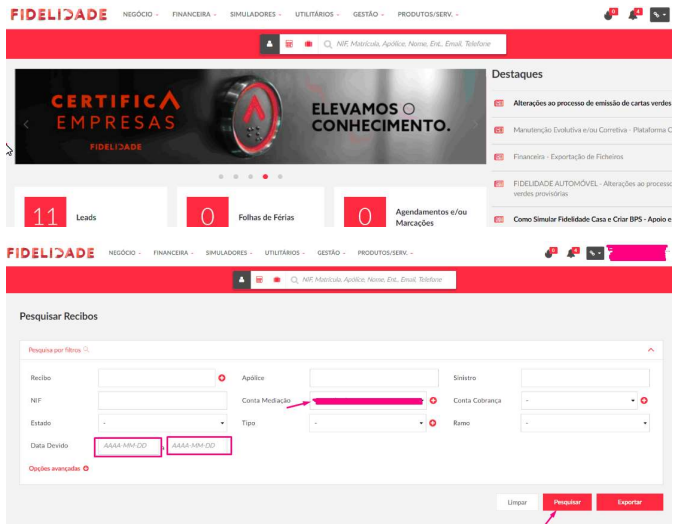Click the plus icon next to the Recibo field
This screenshot has width=674, height=524.
(222, 378)
